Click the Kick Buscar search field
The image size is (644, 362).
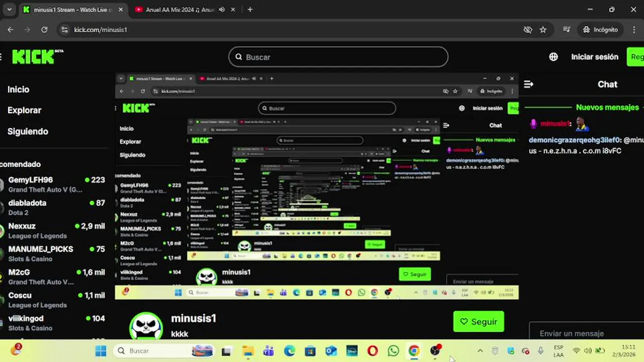click(338, 57)
